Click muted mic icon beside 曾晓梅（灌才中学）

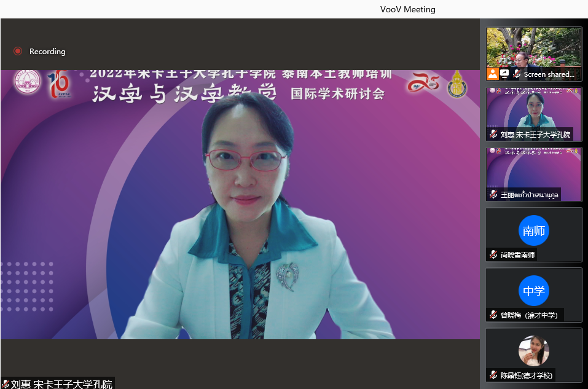pyautogui.click(x=493, y=315)
